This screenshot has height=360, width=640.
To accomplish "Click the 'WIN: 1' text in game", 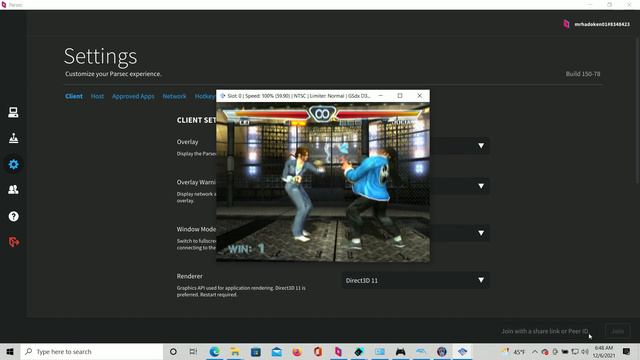I will click(x=246, y=249).
